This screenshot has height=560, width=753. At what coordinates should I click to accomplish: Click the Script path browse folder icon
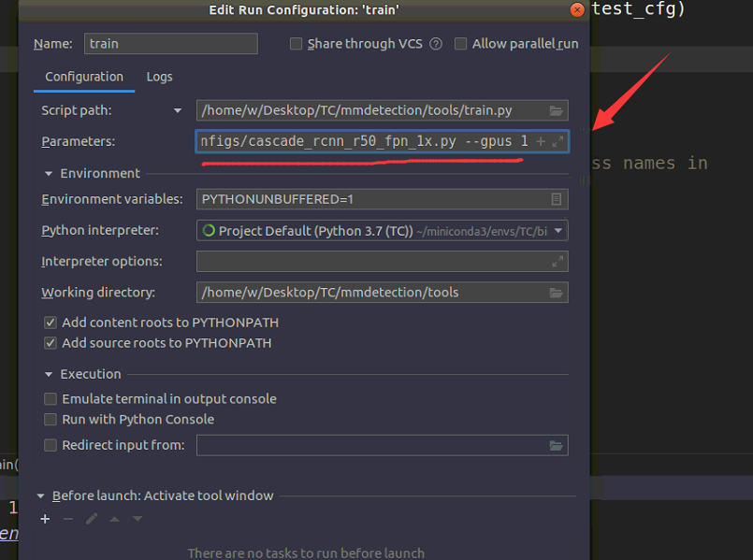pyautogui.click(x=556, y=110)
